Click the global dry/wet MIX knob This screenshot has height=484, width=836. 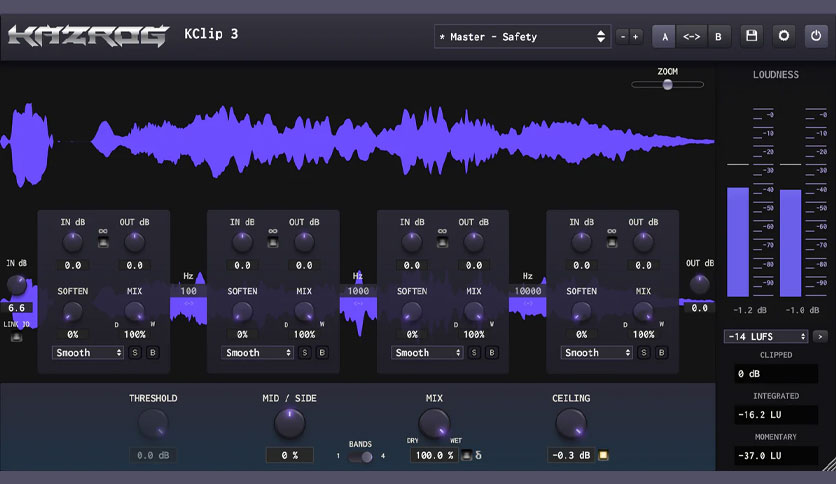click(x=434, y=424)
